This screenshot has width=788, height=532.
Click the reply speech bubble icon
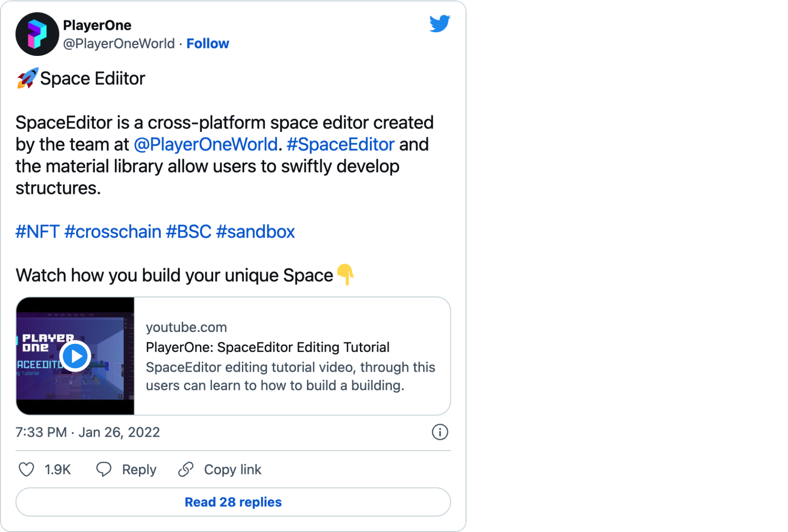(104, 470)
